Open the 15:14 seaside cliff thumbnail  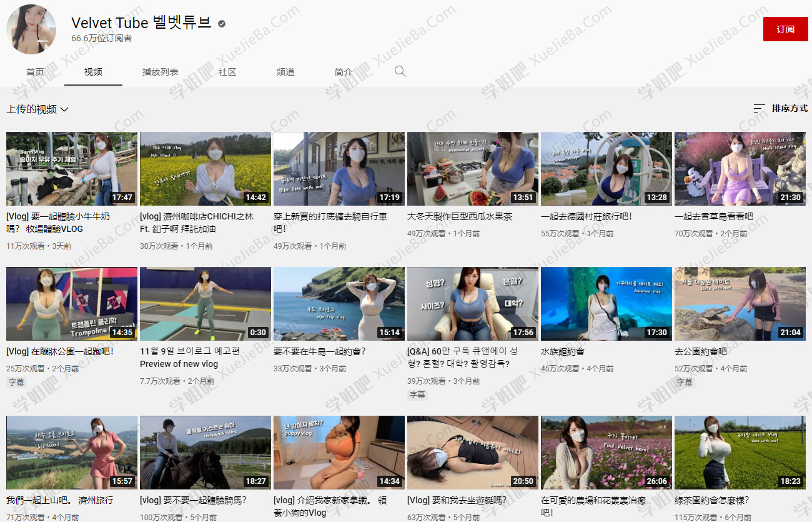[x=339, y=304]
